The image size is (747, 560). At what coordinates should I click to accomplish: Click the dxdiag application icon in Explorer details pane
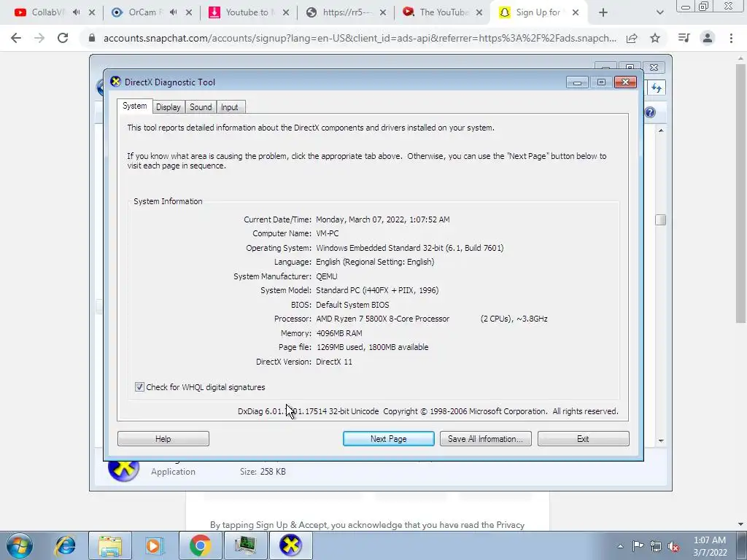tap(123, 469)
